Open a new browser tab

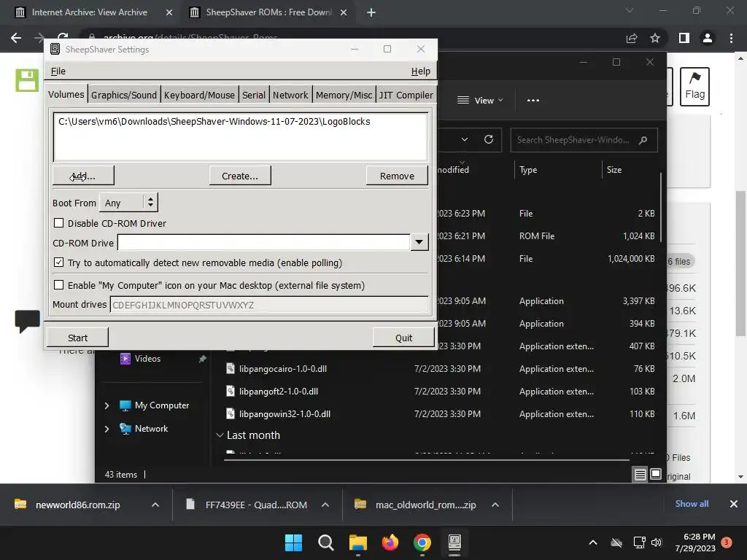[371, 12]
